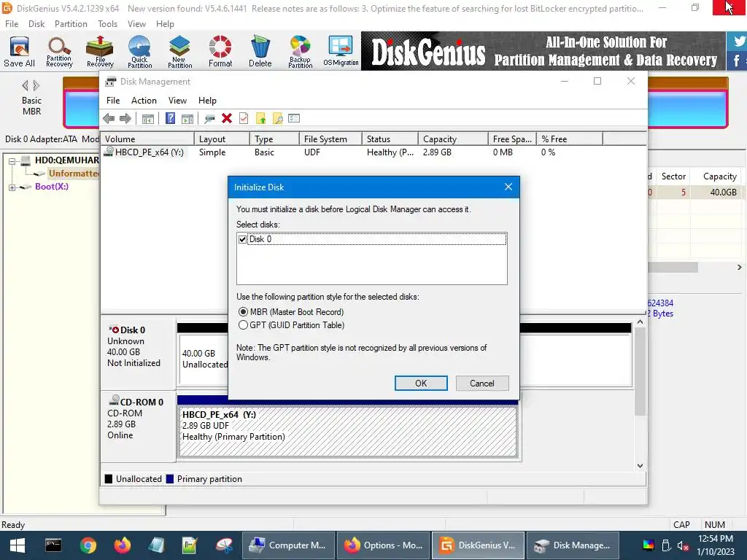Switch to Disk Manage... taskbar button
This screenshot has height=560, width=747.
(x=573, y=545)
